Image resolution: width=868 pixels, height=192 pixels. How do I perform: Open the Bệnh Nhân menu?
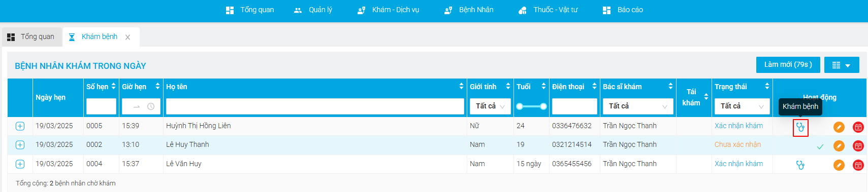tap(469, 10)
